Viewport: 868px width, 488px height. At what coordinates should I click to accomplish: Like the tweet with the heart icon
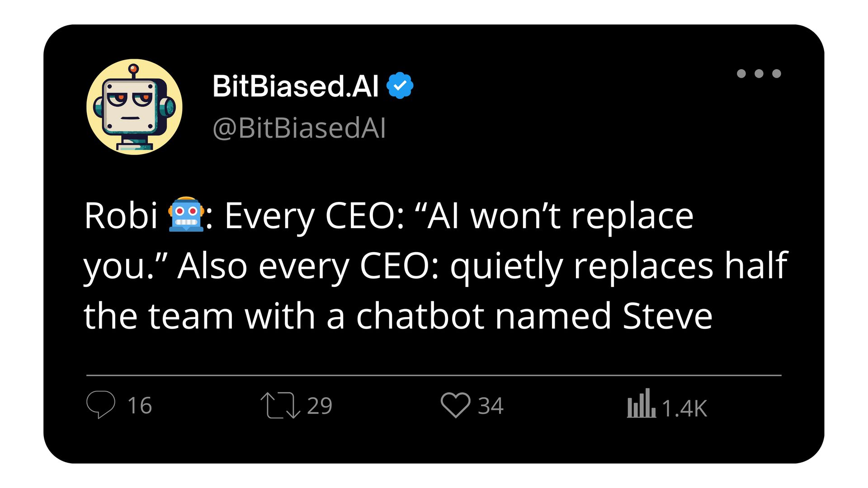(x=456, y=405)
